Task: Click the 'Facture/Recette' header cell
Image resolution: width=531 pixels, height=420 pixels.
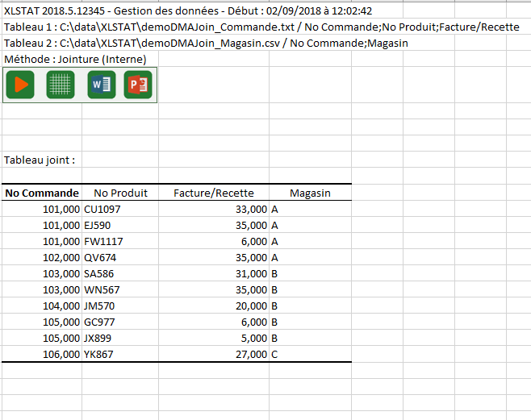Action: 213,193
